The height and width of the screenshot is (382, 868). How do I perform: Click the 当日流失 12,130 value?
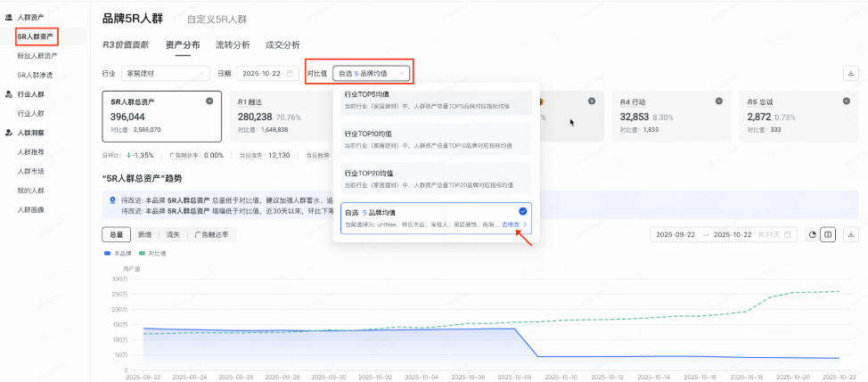278,155
